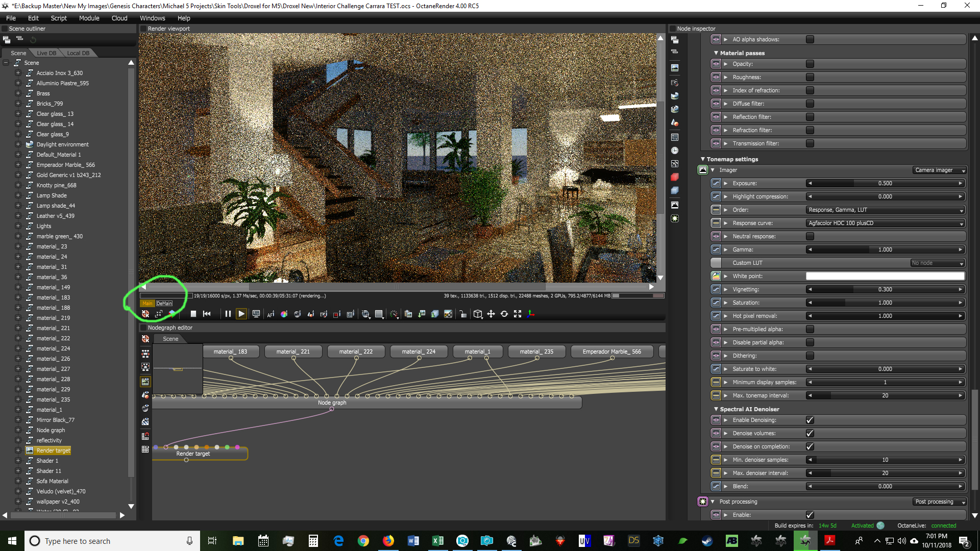Select the auto focus picker tool
Image resolution: width=980 pixels, height=551 pixels.
[x=271, y=314]
